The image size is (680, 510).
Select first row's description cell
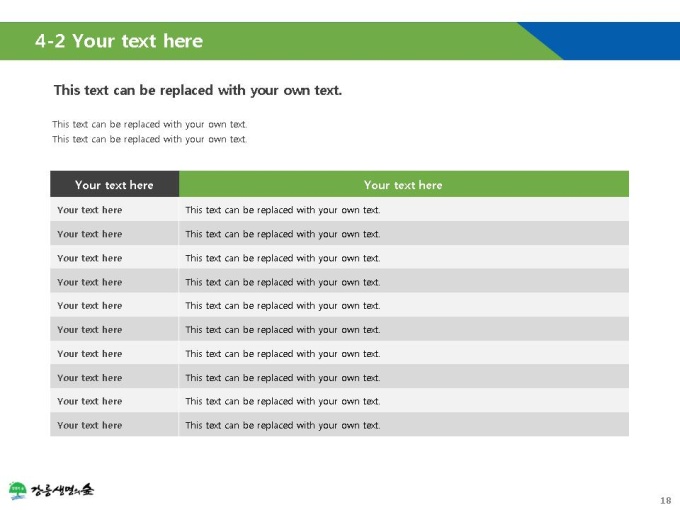pos(404,209)
